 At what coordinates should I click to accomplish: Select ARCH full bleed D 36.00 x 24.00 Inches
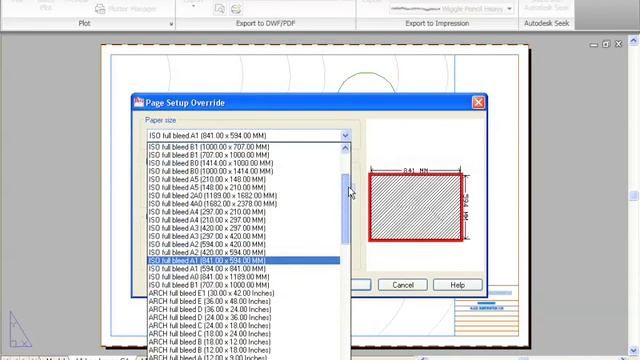[x=244, y=309]
